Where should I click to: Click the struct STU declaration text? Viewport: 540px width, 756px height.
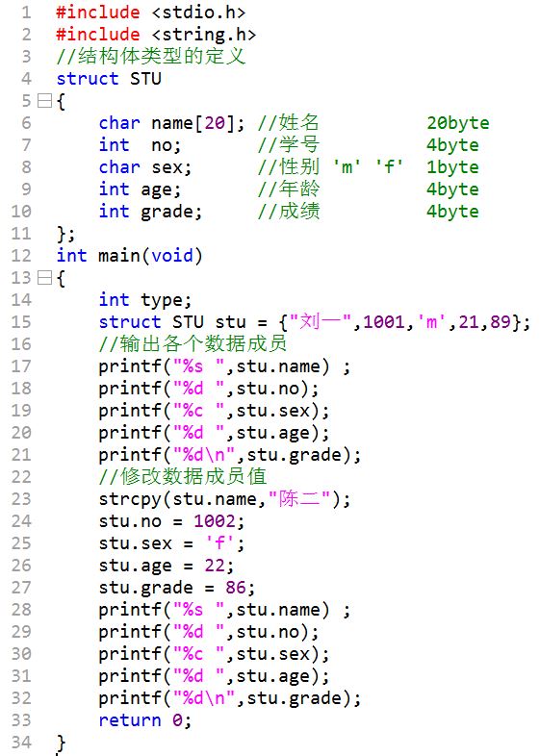point(109,79)
